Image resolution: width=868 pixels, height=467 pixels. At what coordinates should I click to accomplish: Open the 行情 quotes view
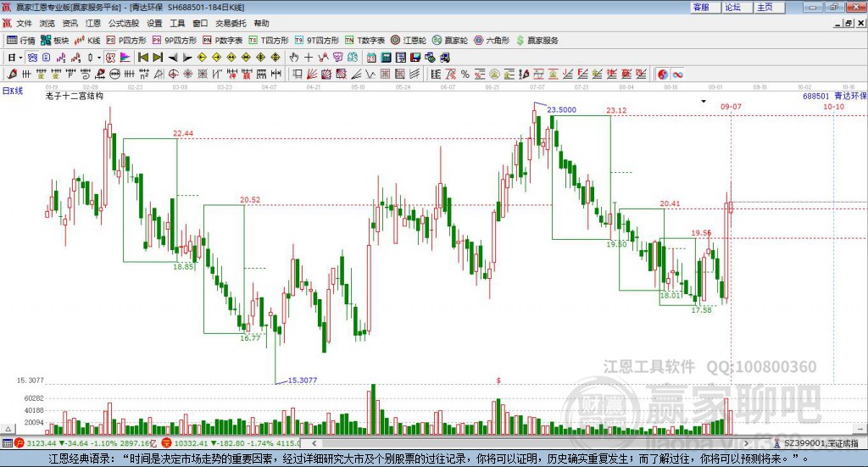tap(20, 41)
